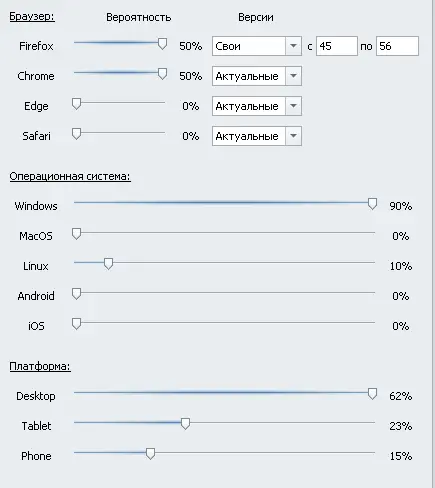Click the Tablet platform slider handle

[x=185, y=424]
